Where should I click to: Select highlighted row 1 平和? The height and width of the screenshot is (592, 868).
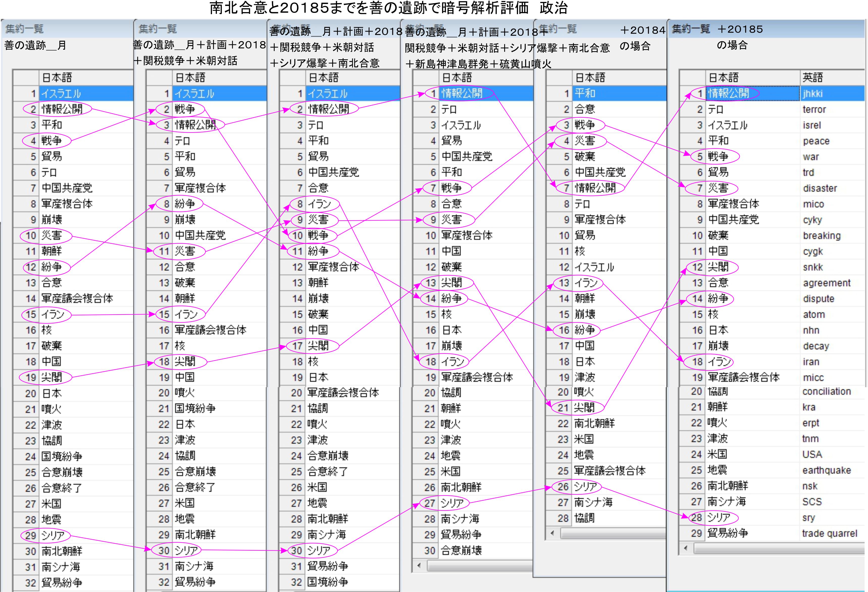tap(585, 93)
